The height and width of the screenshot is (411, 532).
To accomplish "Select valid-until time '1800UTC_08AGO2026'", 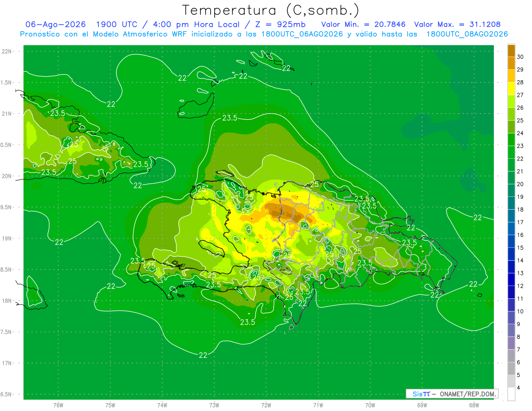I will tap(467, 34).
